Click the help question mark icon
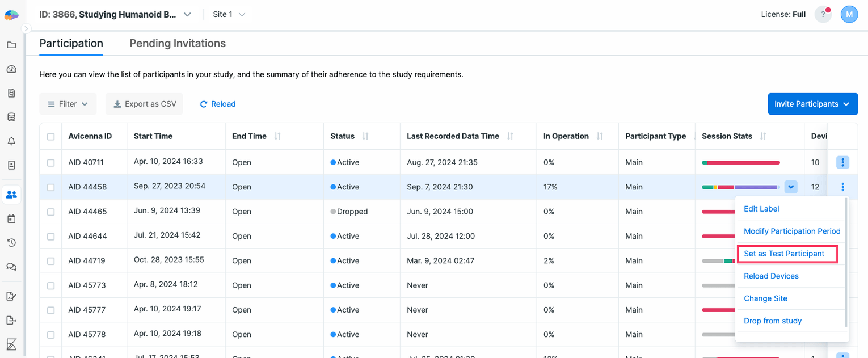Image resolution: width=868 pixels, height=358 pixels. click(x=823, y=15)
